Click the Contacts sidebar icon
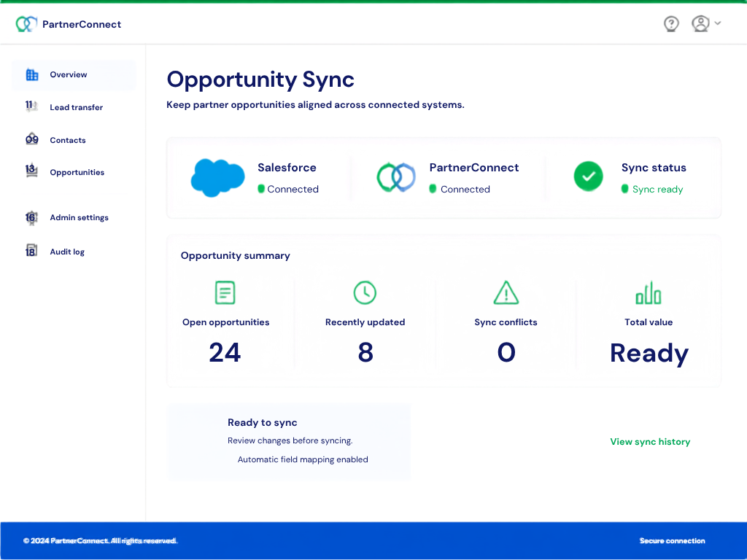747x560 pixels. [x=32, y=139]
